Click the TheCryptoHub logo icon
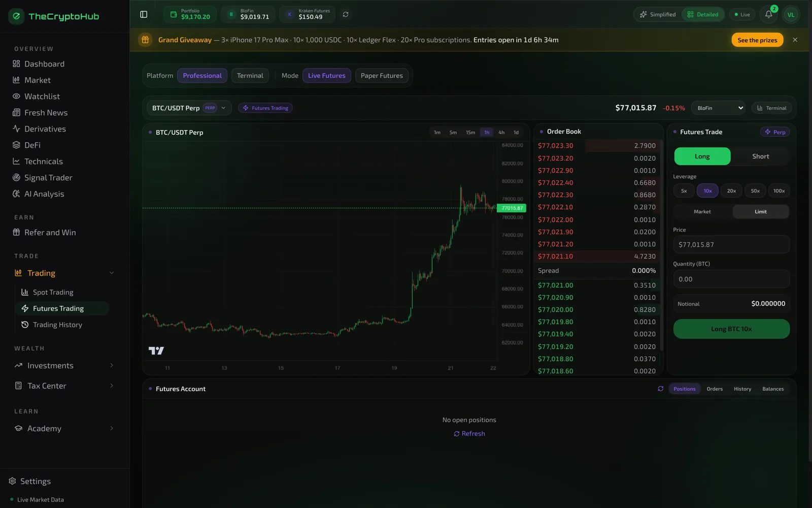Image resolution: width=812 pixels, height=508 pixels. (x=16, y=16)
